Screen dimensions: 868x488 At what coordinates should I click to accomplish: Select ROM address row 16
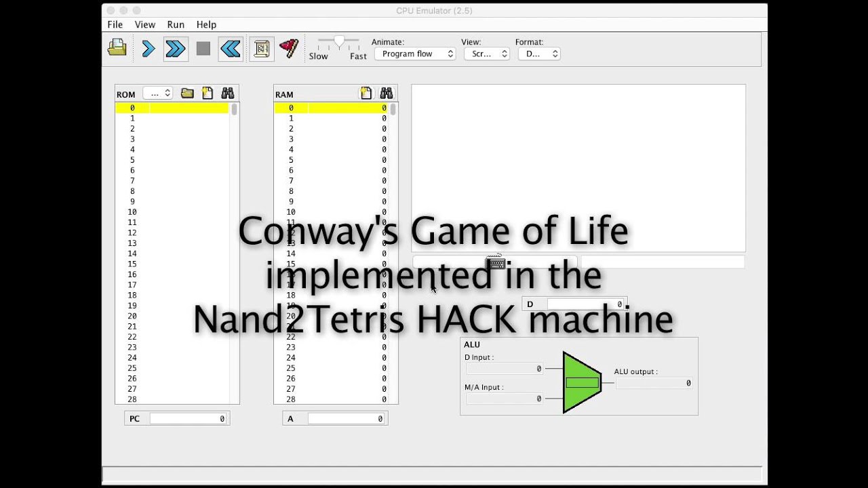point(172,274)
